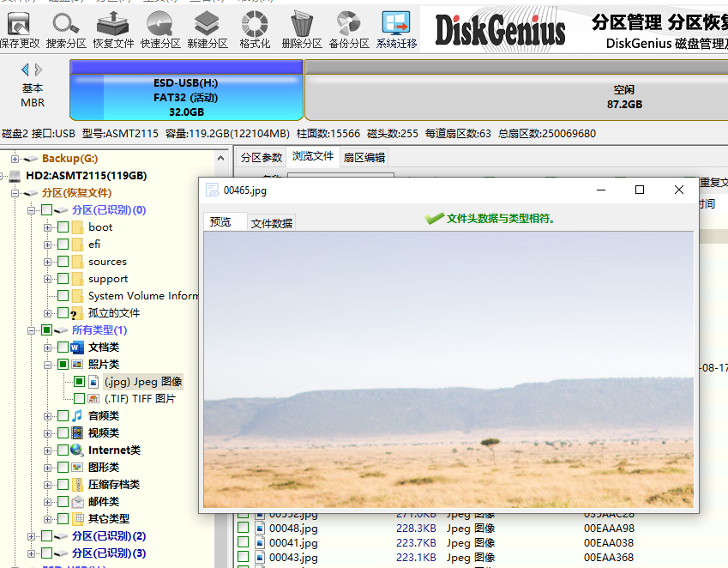
Task: Check the System Volume Information checkbox
Action: tap(63, 296)
